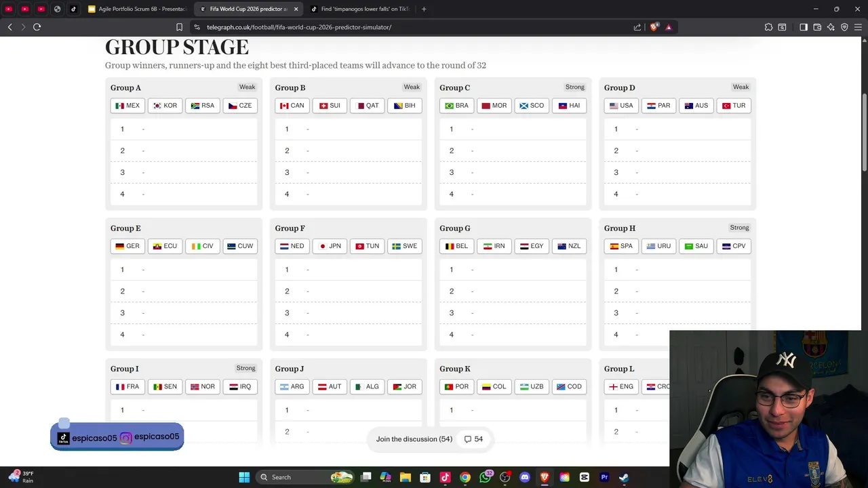The width and height of the screenshot is (868, 488).
Task: Switch to the timpanogos lower falls TikTok tab
Action: 359,9
